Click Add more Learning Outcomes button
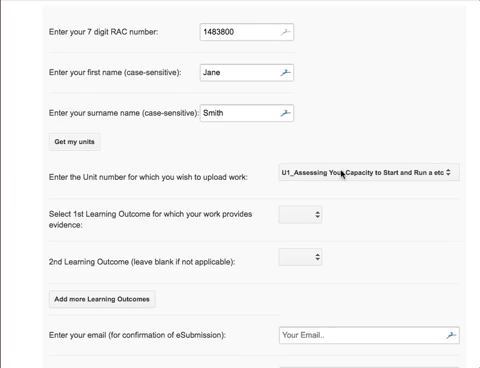This screenshot has height=368, width=480. click(x=102, y=299)
